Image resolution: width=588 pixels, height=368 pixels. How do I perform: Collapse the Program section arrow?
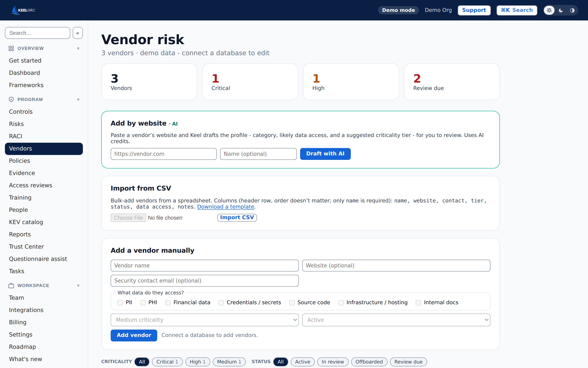tap(78, 100)
